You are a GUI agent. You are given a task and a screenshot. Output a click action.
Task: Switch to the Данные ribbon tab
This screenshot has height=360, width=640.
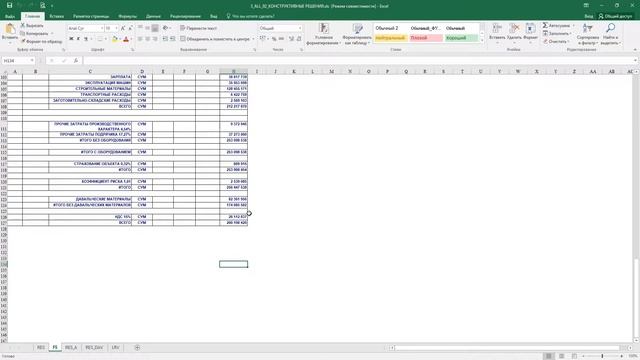point(153,16)
